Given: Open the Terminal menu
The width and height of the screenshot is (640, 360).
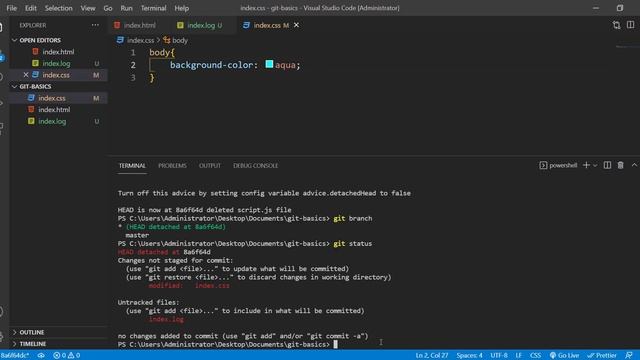Looking at the screenshot, I should 153,8.
